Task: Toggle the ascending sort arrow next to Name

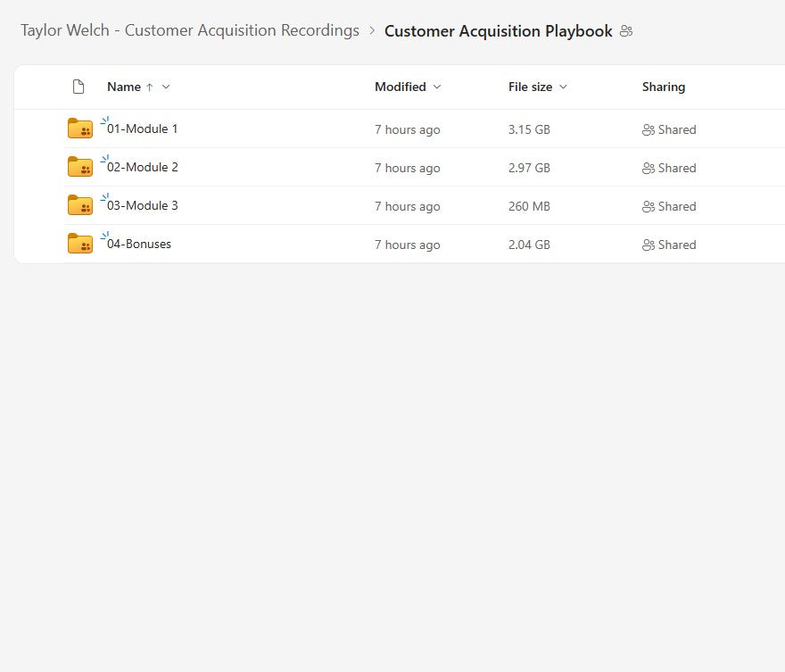Action: (151, 87)
